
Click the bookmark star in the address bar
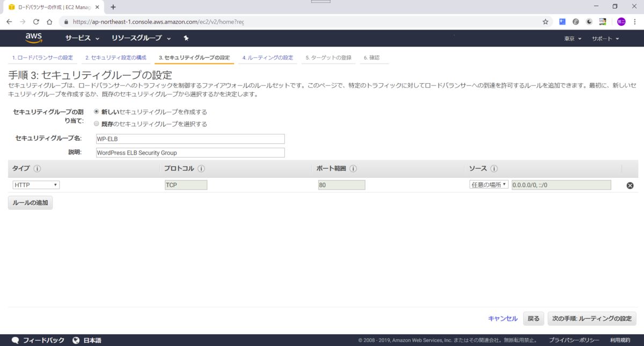click(x=545, y=21)
